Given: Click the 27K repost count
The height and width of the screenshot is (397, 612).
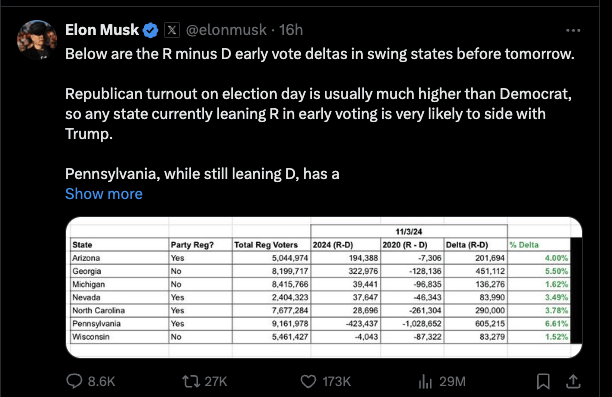Looking at the screenshot, I should click(x=216, y=381).
